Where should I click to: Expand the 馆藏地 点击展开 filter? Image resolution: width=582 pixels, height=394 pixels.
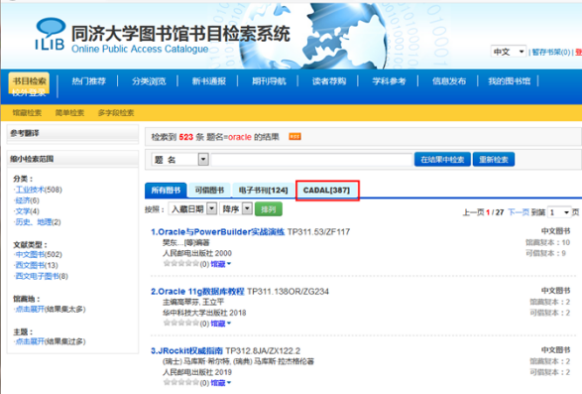coord(30,309)
